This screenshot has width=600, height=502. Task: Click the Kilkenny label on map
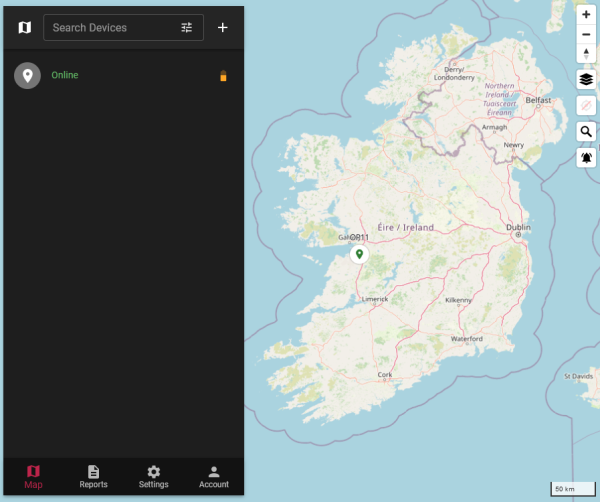[x=458, y=300]
